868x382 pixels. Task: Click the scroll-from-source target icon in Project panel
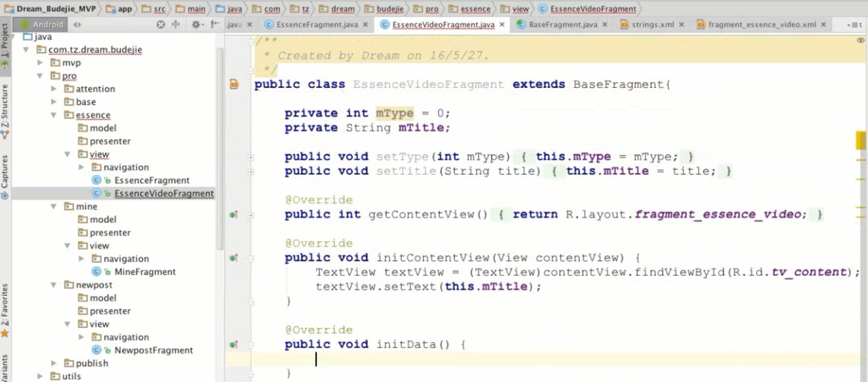pyautogui.click(x=161, y=24)
